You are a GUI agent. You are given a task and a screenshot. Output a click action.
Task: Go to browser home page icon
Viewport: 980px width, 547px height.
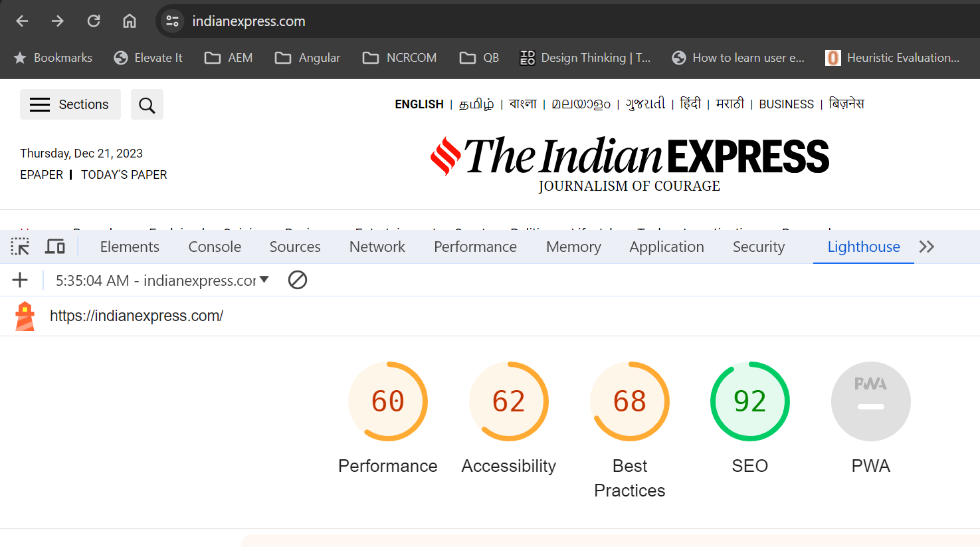[130, 21]
